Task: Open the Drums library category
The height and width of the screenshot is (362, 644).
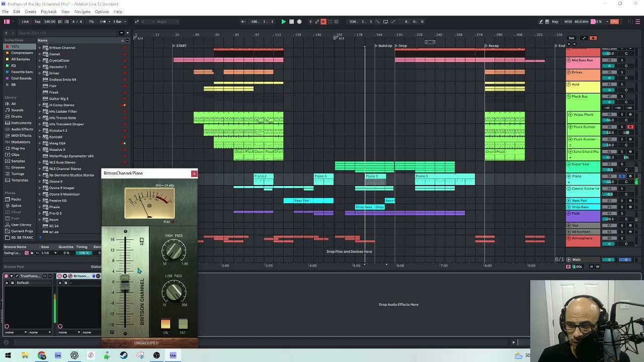Action: (17, 117)
